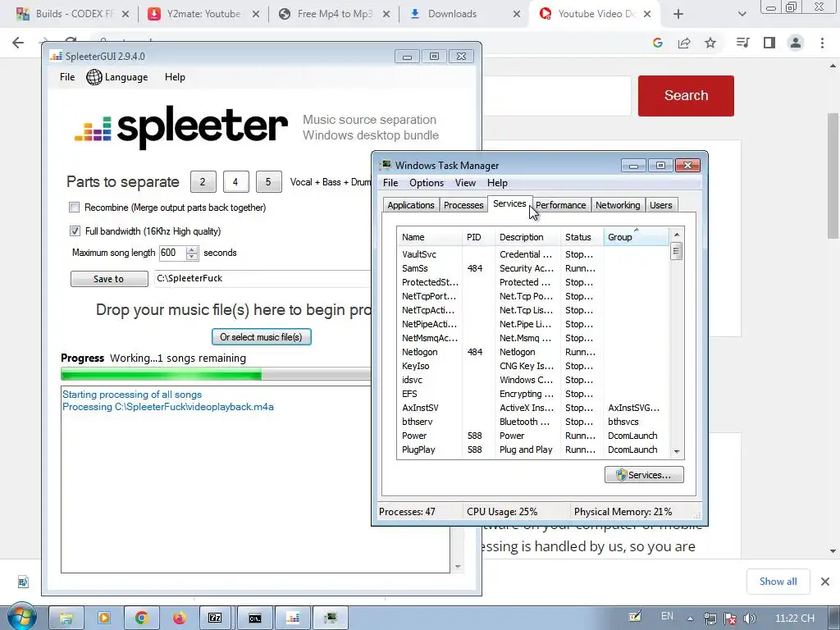Toggle Chrome side panel icon
Viewport: 840px width, 630px height.
769,43
